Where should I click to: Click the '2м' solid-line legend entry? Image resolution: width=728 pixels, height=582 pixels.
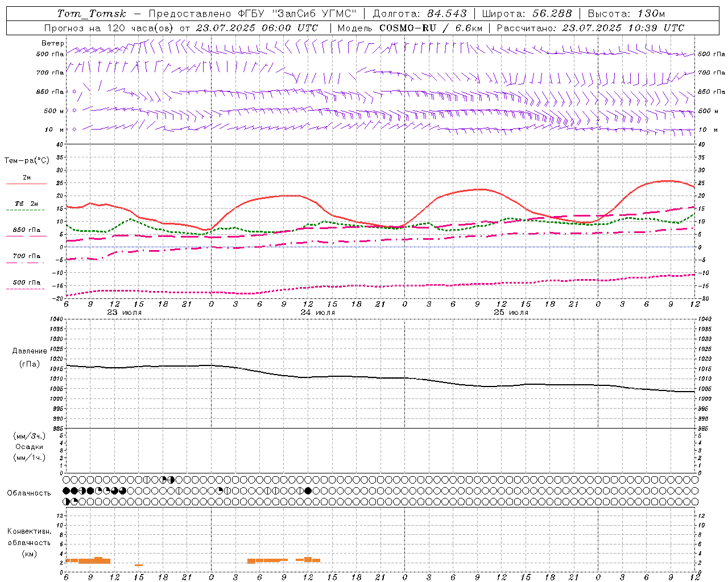point(27,178)
